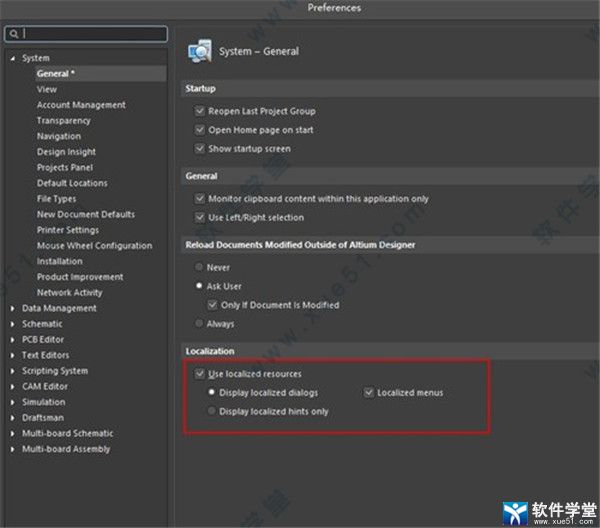The image size is (600, 528).
Task: Uncheck Show startup screen
Action: tap(200, 148)
